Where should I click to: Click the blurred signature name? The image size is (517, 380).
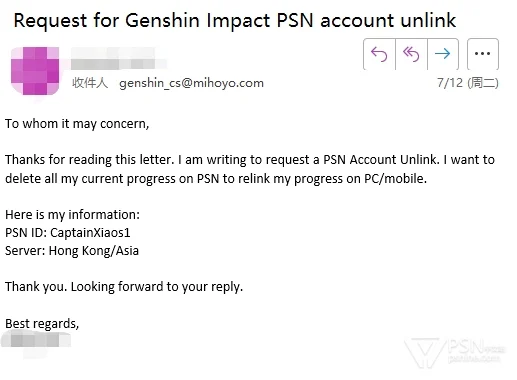[36, 341]
